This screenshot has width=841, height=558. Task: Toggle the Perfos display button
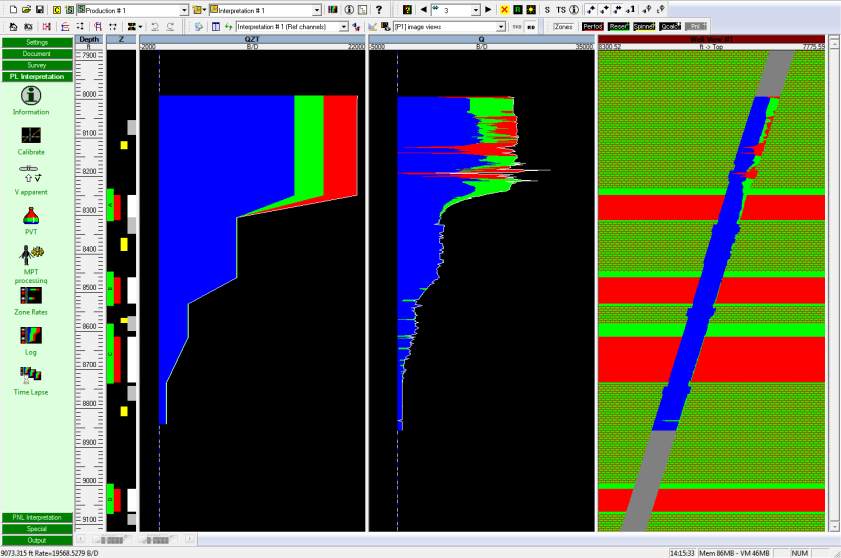click(x=593, y=26)
